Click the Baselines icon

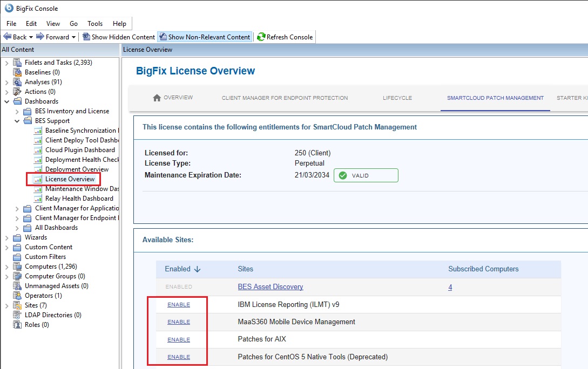17,72
